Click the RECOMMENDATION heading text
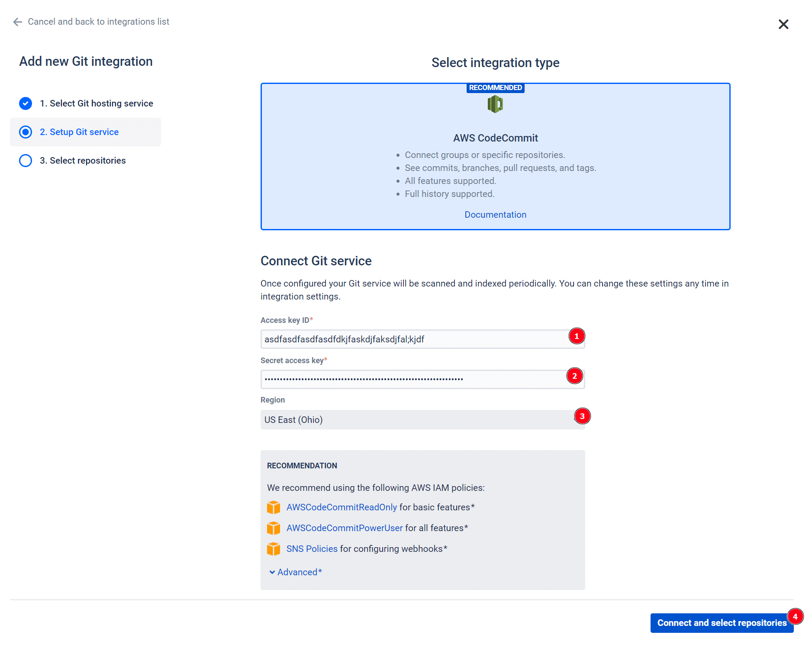Viewport: 812px width, 651px height. coord(302,466)
